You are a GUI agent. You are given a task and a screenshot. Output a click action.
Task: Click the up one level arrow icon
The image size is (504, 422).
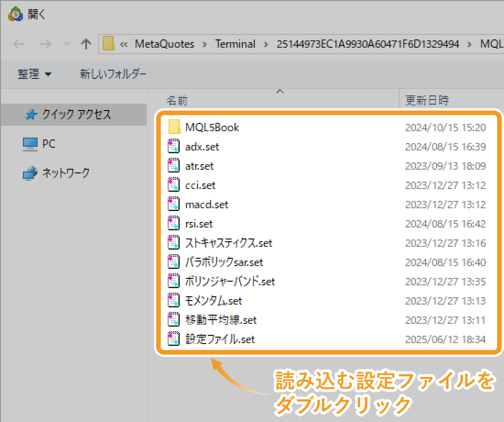[x=86, y=44]
